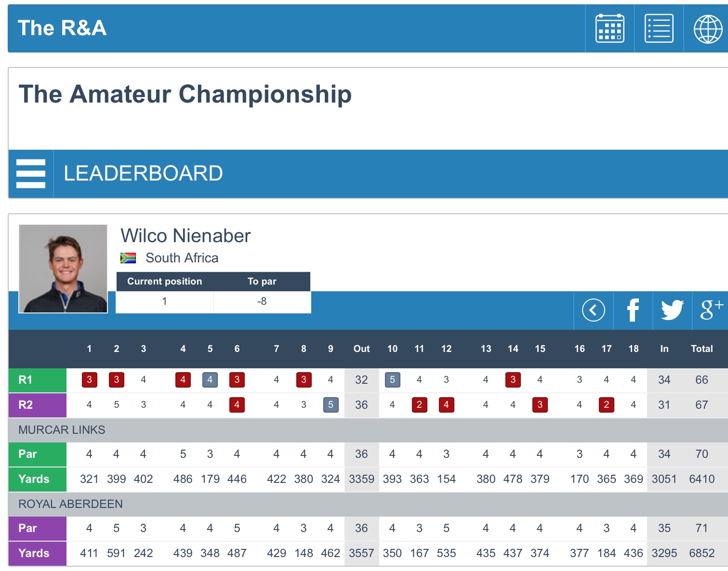Click the Wilco Nienaber player name
Viewport: 728px width, 571px height.
click(185, 236)
